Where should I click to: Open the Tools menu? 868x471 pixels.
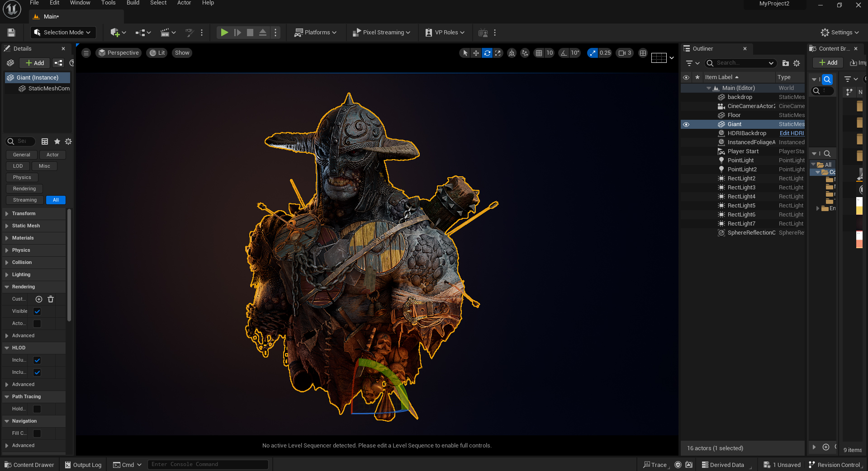tap(109, 3)
